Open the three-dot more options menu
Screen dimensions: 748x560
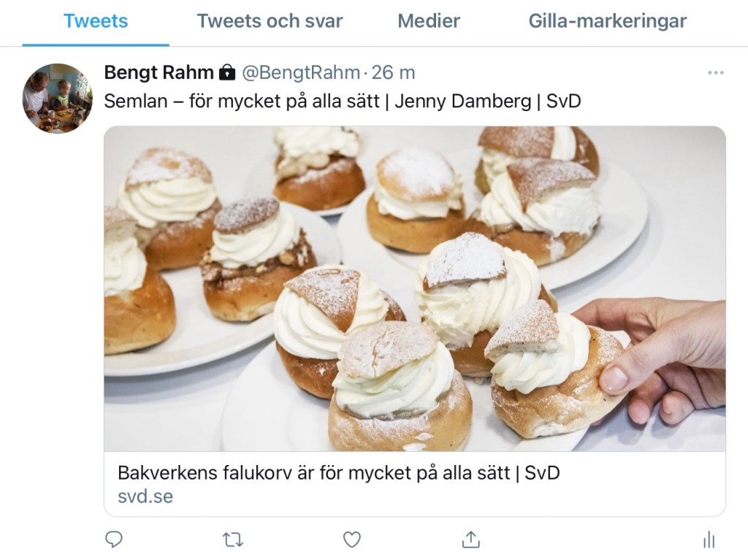(716, 72)
